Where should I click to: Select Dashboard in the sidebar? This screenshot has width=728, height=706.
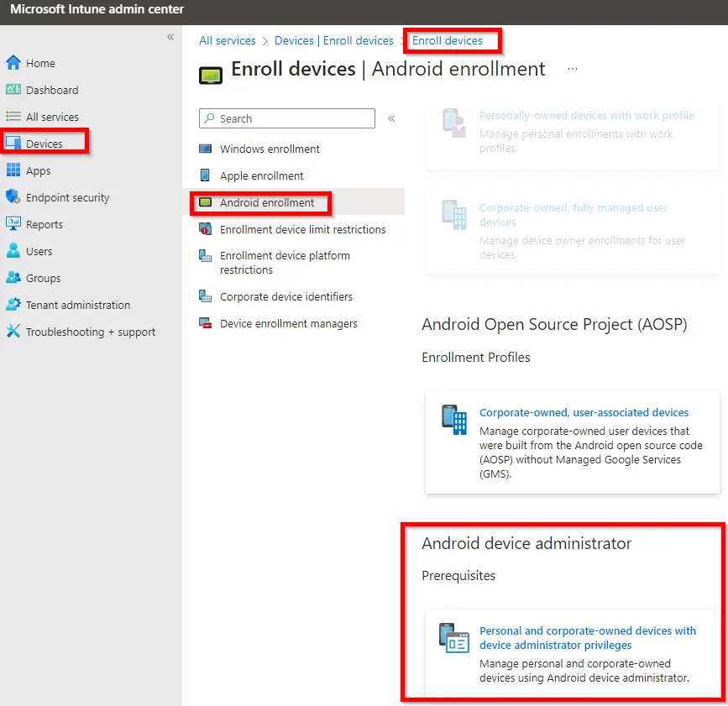52,90
